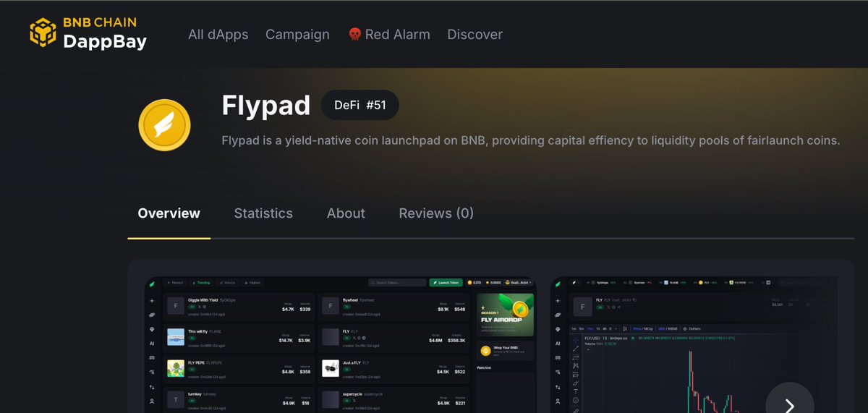868x413 pixels.
Task: Click the DeFi #51 ranking badge
Action: click(x=359, y=105)
